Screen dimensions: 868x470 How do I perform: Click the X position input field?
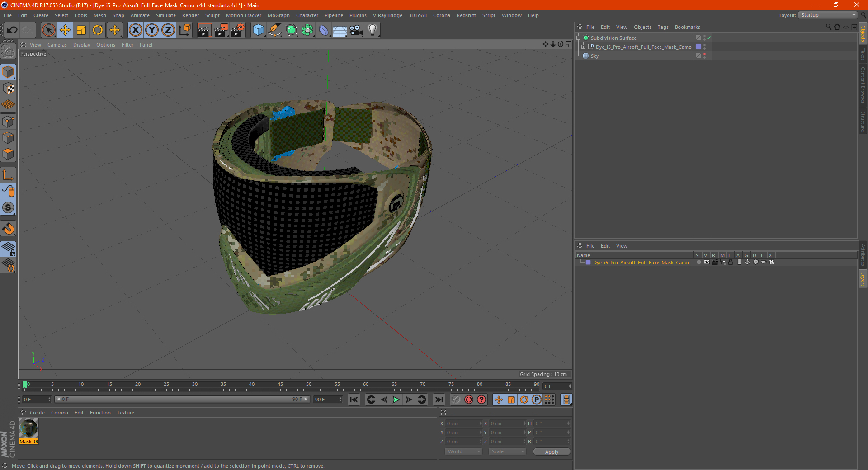[463, 423]
